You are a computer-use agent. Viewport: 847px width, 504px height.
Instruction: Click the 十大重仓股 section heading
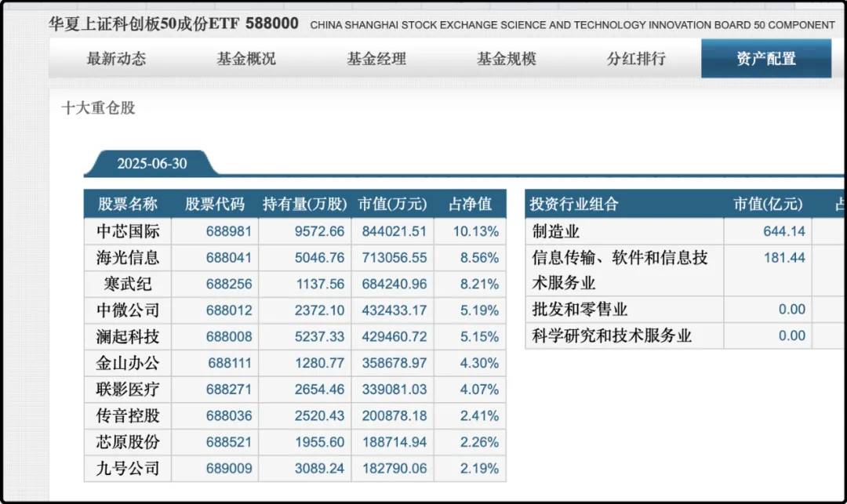point(98,108)
